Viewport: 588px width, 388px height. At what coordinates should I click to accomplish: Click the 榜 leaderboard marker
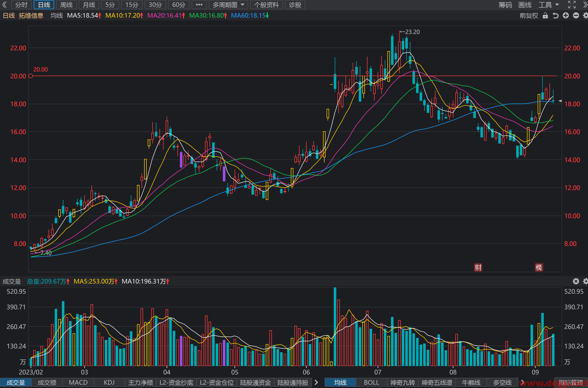tap(539, 267)
